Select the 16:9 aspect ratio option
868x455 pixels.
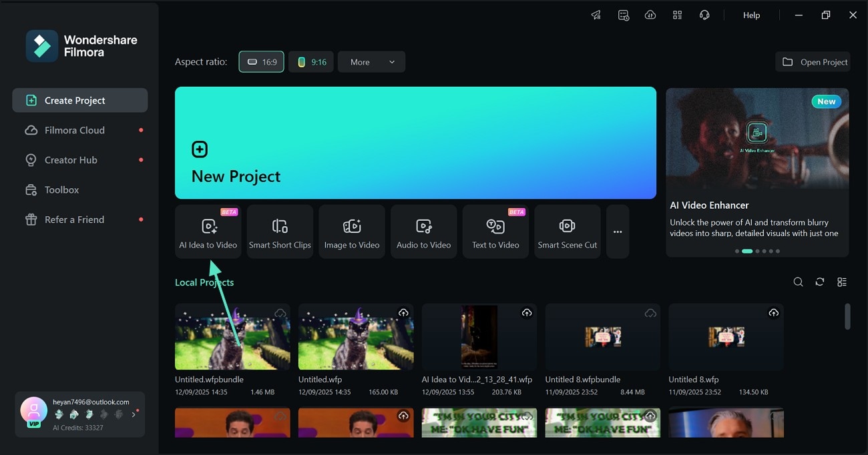tap(261, 61)
